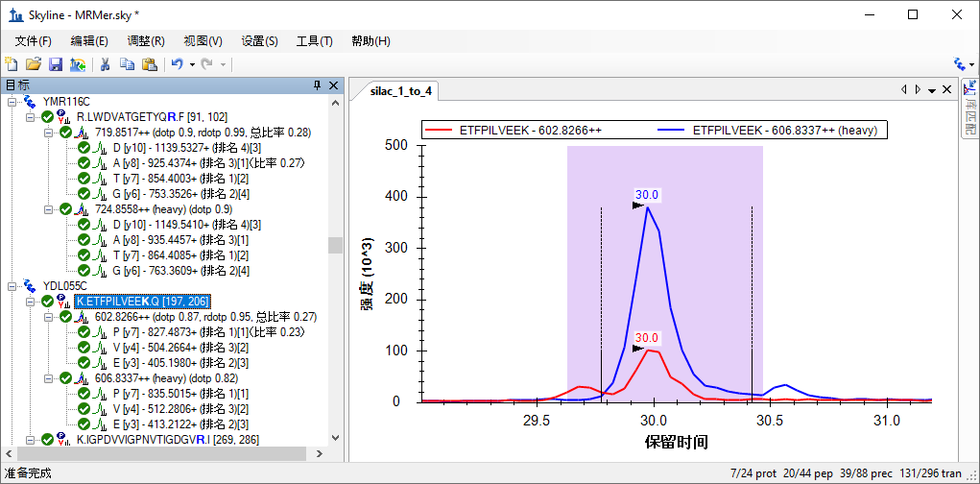Collapse the 606.8337++ (heavy) precursor node
980x484 pixels.
(x=48, y=378)
